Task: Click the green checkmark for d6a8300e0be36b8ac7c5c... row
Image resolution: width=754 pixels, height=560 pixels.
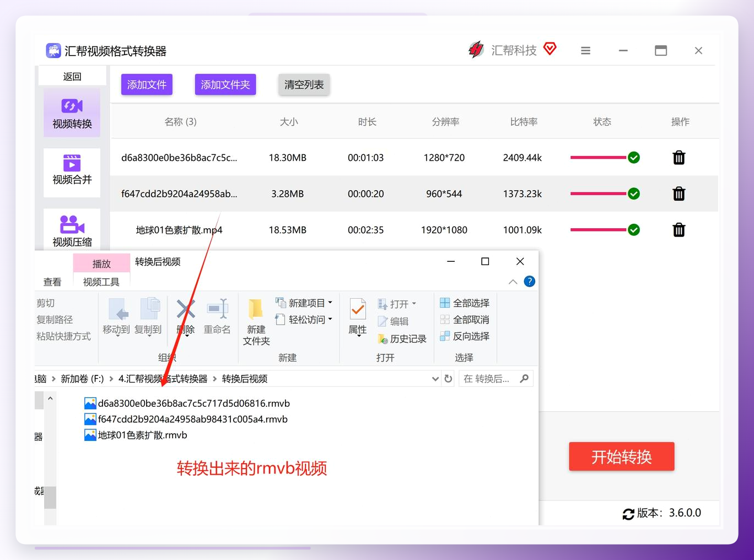Action: coord(634,158)
